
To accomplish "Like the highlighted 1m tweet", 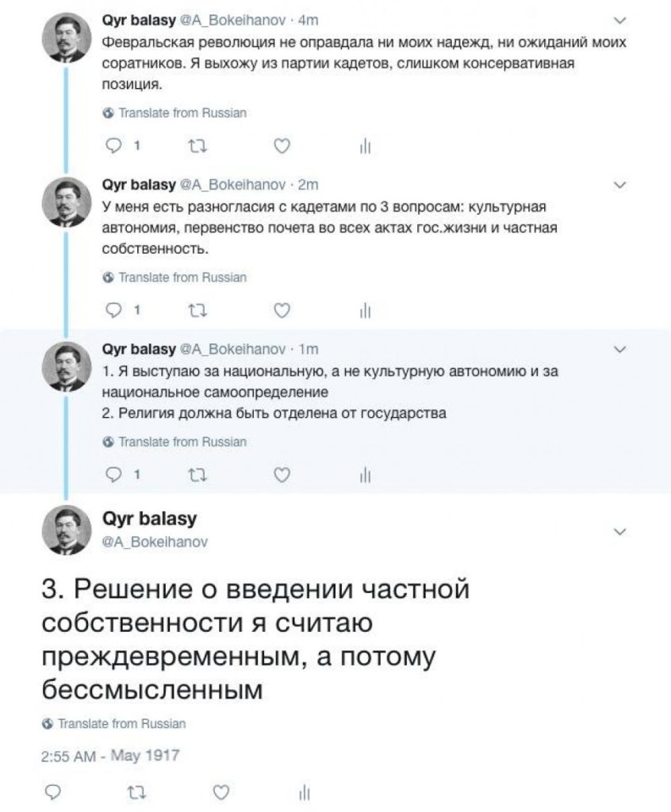I will (x=281, y=474).
